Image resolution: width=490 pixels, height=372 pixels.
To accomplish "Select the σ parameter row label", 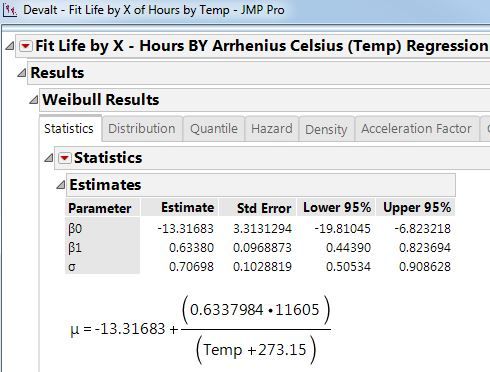I will tap(72, 267).
